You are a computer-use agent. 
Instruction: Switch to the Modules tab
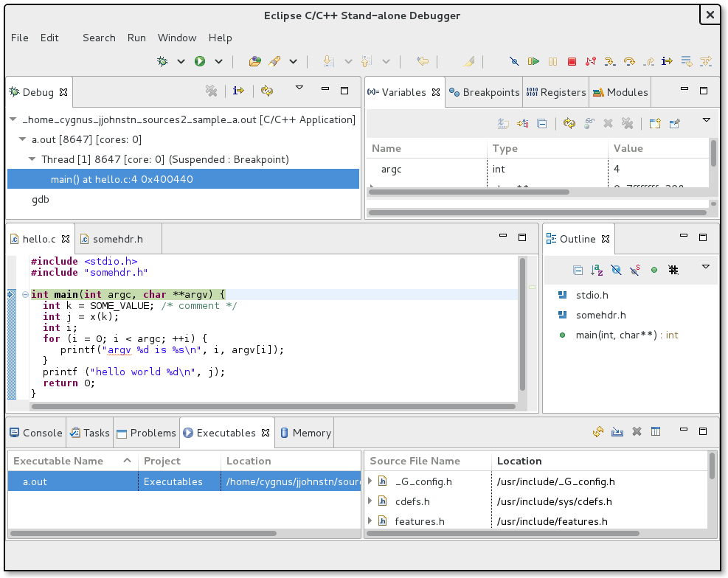(620, 92)
